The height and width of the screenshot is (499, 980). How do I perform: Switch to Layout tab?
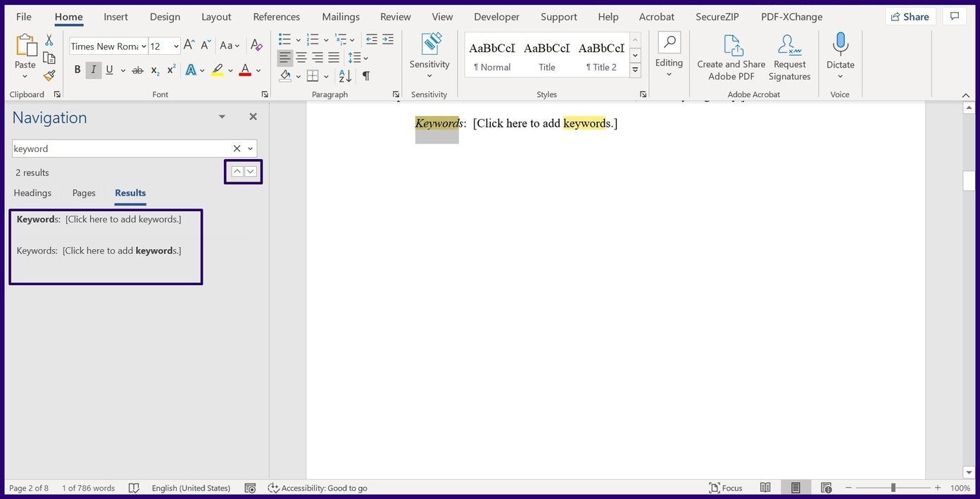point(216,16)
